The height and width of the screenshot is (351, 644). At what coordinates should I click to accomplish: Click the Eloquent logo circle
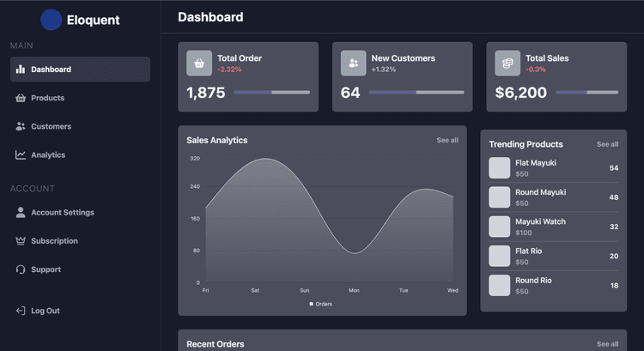(52, 20)
